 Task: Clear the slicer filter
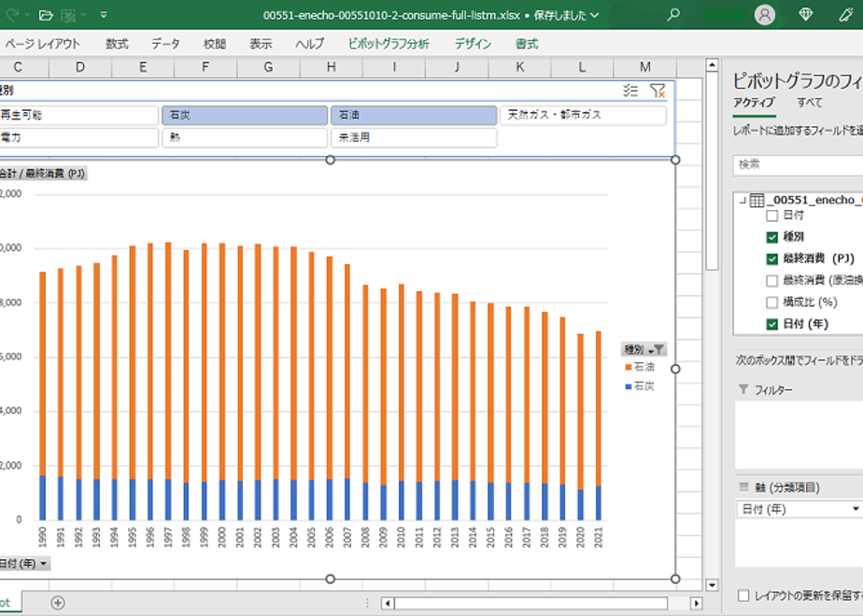658,91
